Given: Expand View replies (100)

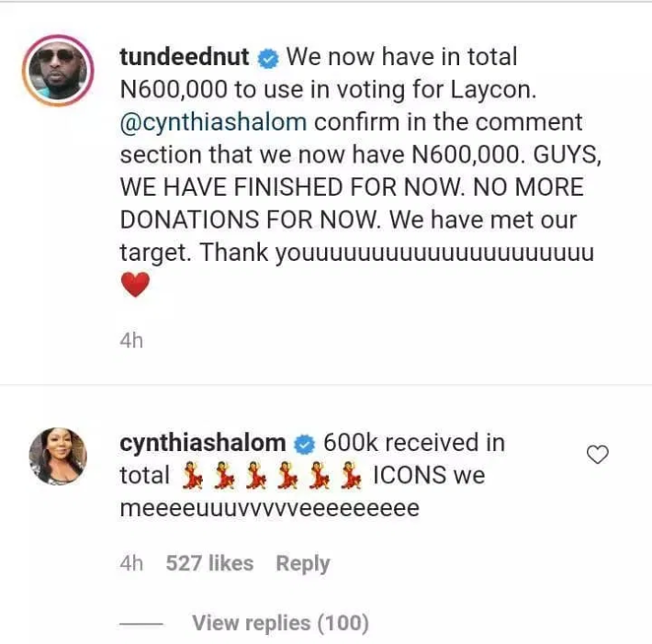Looking at the screenshot, I should [x=280, y=623].
